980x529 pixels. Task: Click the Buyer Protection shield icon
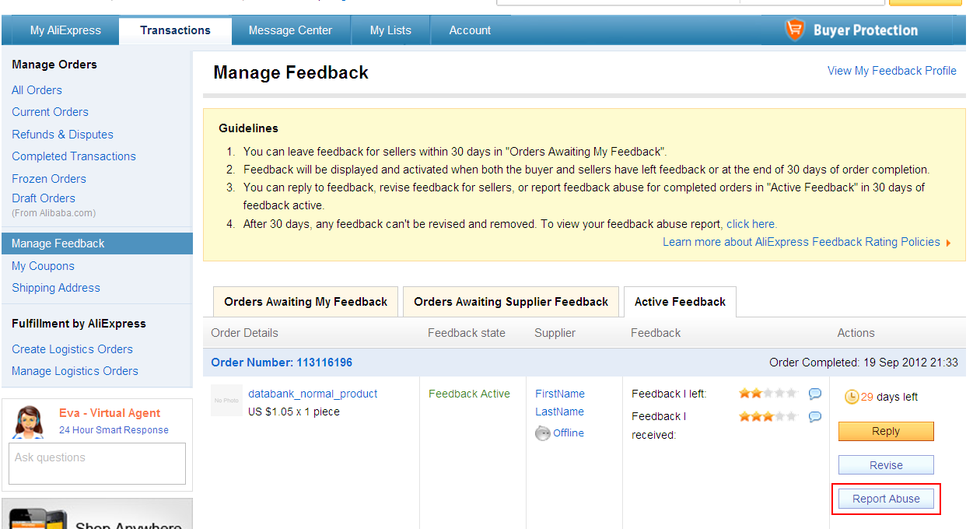point(794,30)
